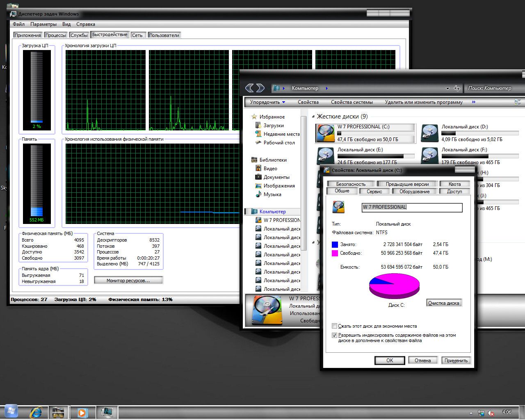525x420 pixels.
Task: Click Удалить или изменить программу
Action: click(424, 102)
